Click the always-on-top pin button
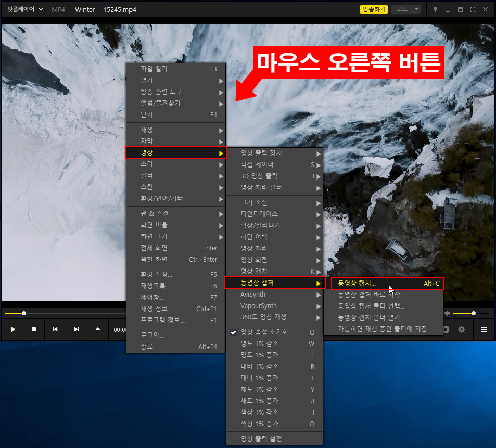The height and width of the screenshot is (448, 496). pos(435,9)
